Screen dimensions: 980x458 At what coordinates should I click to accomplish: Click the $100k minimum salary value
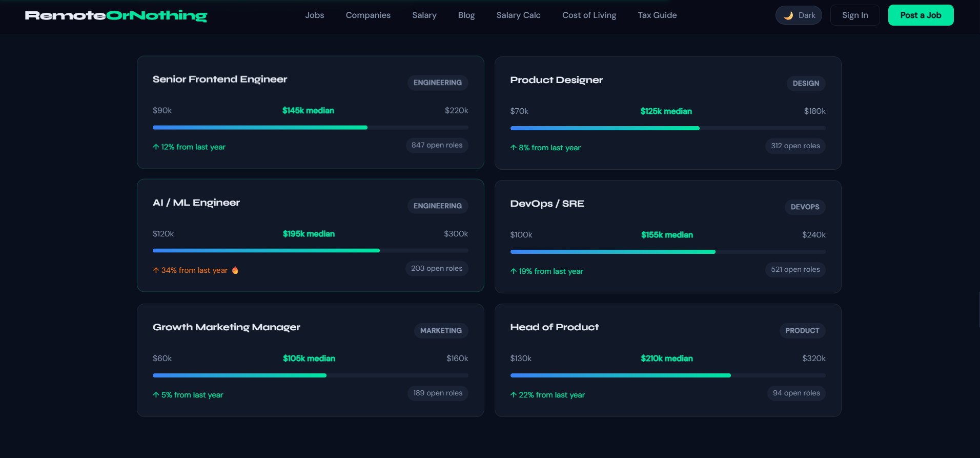pos(521,235)
